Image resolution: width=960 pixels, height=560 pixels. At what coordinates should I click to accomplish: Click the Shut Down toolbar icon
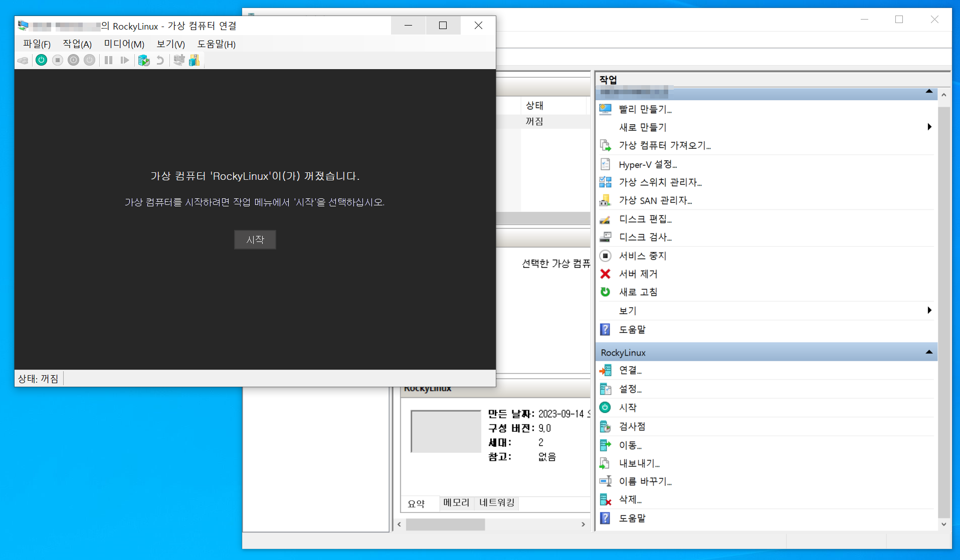click(x=74, y=61)
